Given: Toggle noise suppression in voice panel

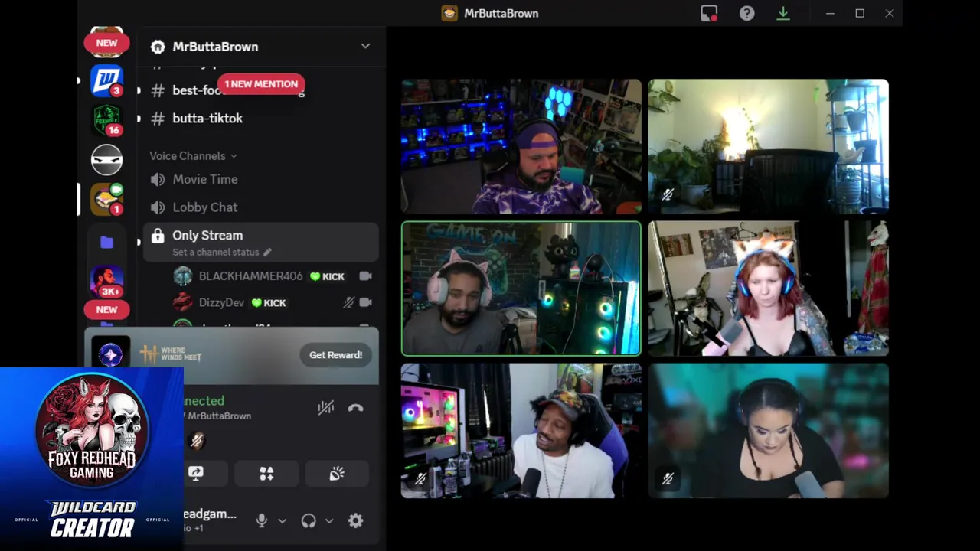Looking at the screenshot, I should point(326,408).
